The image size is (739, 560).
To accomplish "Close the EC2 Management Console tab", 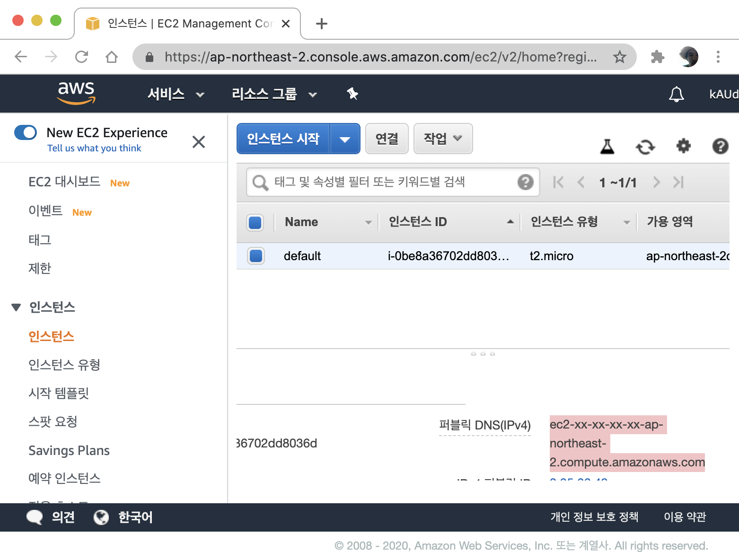I will pyautogui.click(x=286, y=24).
